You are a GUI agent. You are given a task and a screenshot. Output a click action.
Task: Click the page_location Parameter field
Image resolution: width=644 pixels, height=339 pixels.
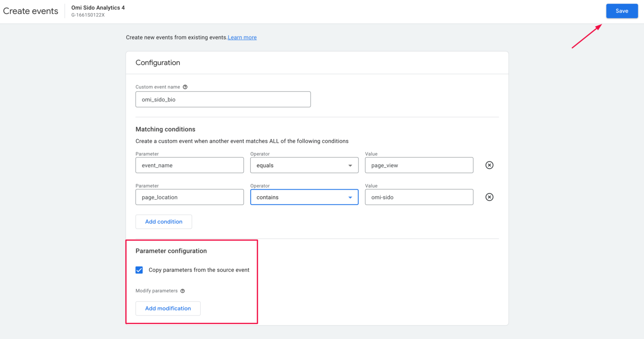click(x=190, y=197)
